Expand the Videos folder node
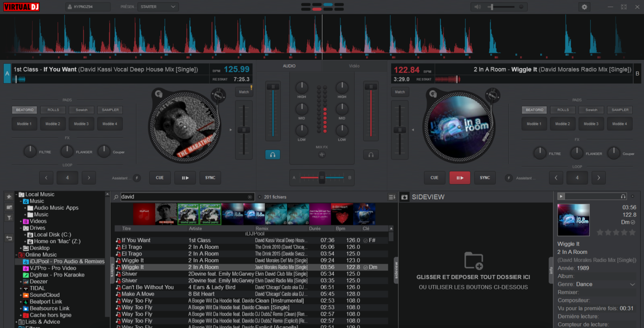Viewport: 644px width, 328px height. pyautogui.click(x=21, y=221)
